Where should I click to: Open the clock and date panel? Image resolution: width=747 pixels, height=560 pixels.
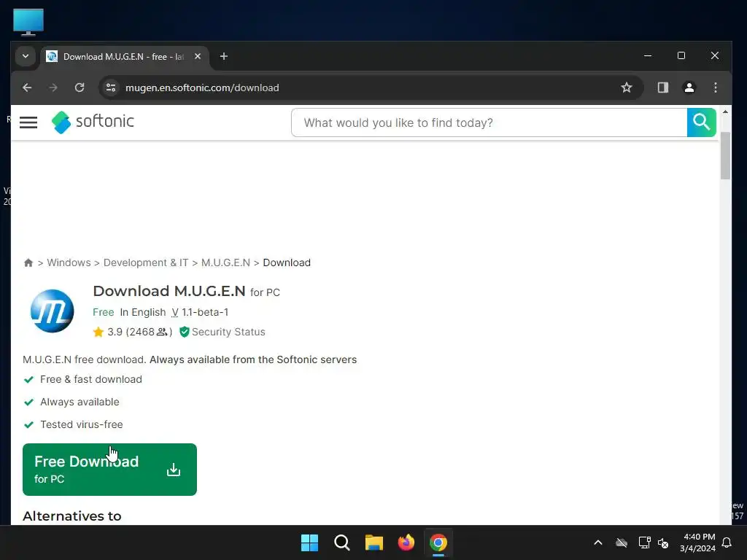point(698,542)
